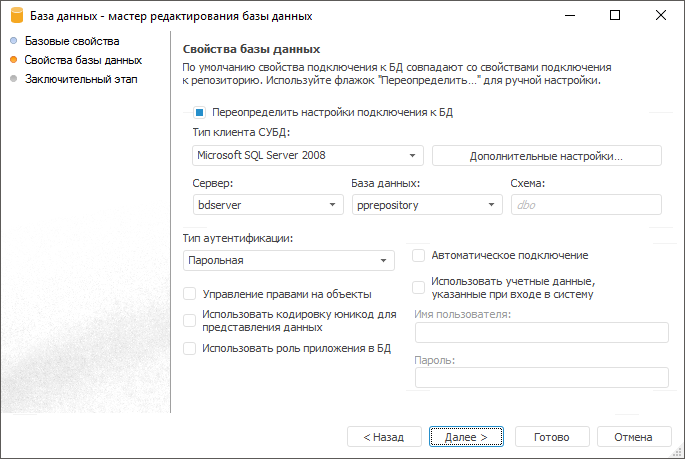The width and height of the screenshot is (685, 459).
Task: Click the Схема input field
Action: [x=585, y=205]
